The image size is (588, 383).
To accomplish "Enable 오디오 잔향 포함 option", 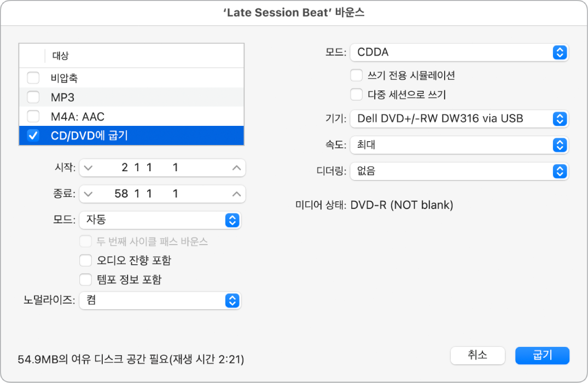I will point(85,260).
